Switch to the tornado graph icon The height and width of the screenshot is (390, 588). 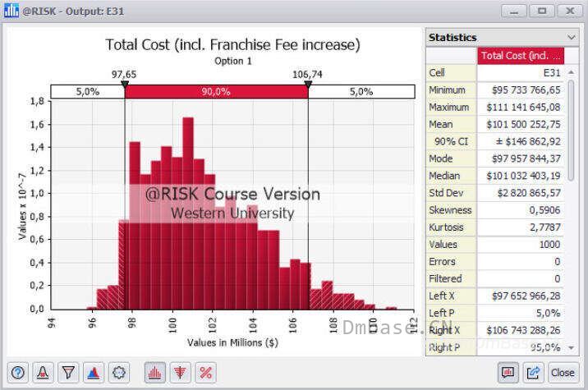180,373
